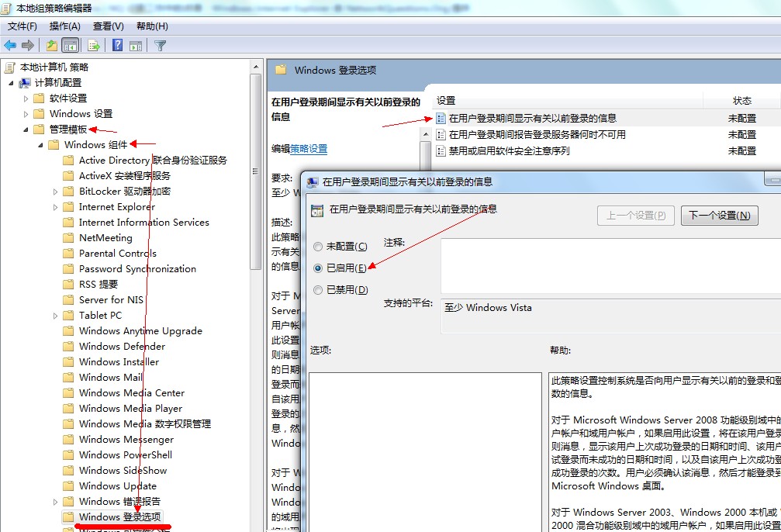Click the Forward arrow in the toolbar
Image resolution: width=781 pixels, height=532 pixels.
point(28,46)
